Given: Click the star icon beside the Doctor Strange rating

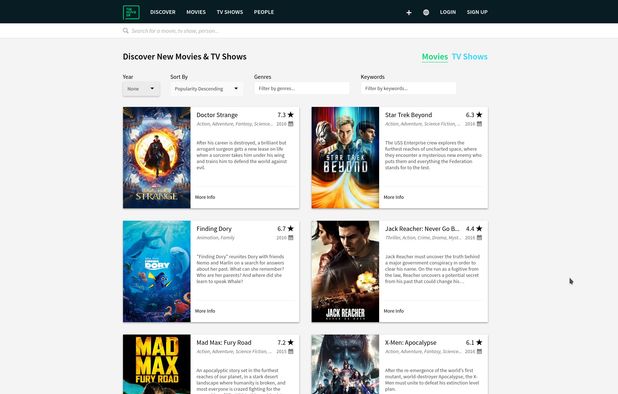Looking at the screenshot, I should (290, 115).
